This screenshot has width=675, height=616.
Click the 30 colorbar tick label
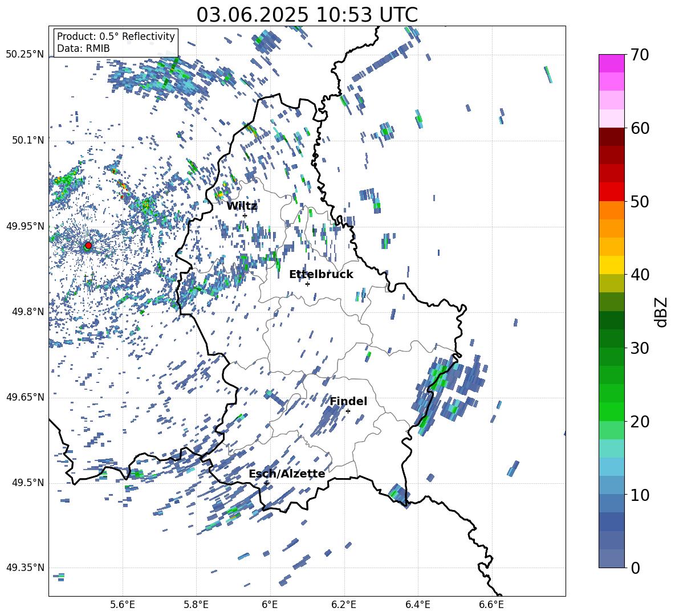coord(640,348)
